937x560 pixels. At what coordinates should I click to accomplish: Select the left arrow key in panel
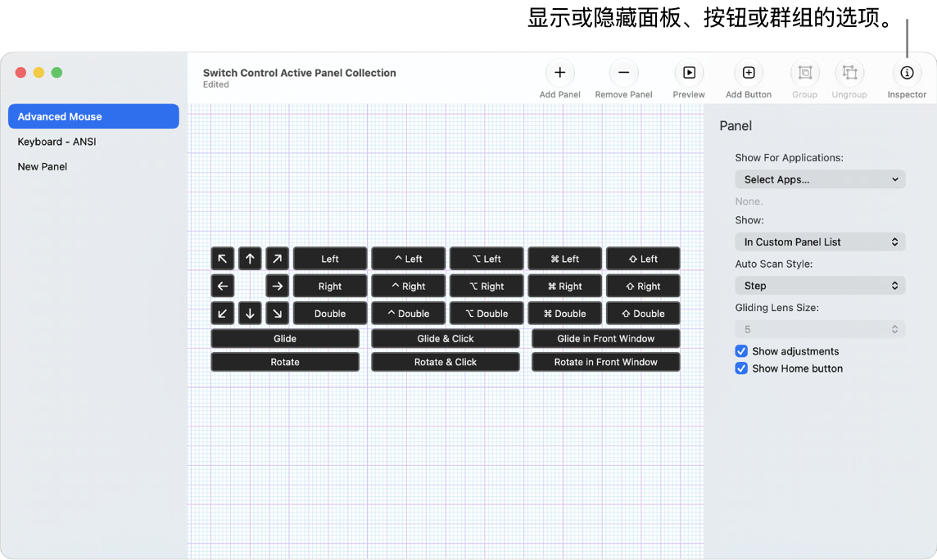[222, 286]
